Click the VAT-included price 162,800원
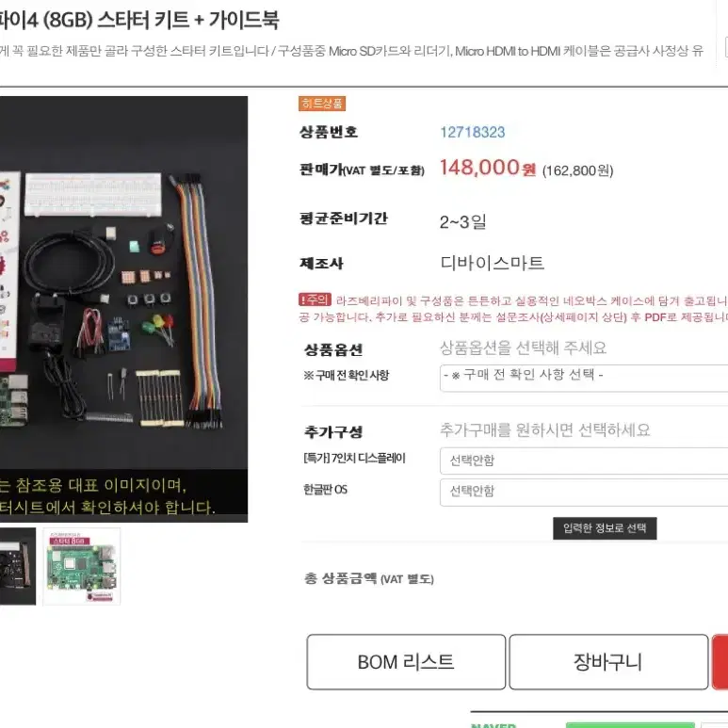This screenshot has width=728, height=728. 577,170
